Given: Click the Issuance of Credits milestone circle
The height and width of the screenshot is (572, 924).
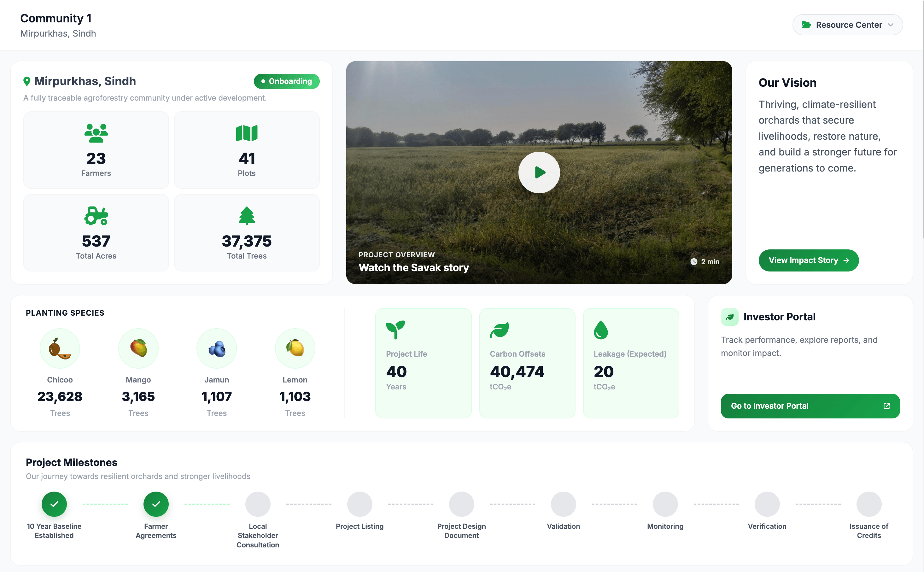Looking at the screenshot, I should pyautogui.click(x=868, y=504).
